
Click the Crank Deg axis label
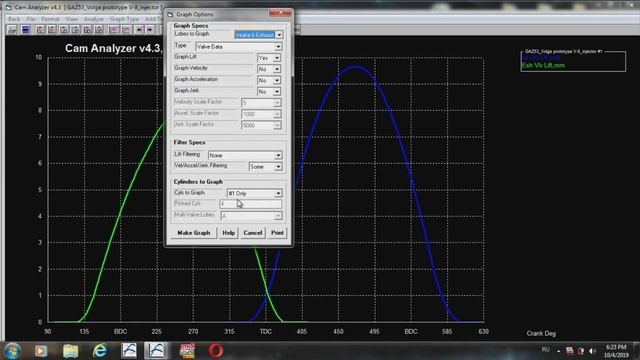[541, 333]
